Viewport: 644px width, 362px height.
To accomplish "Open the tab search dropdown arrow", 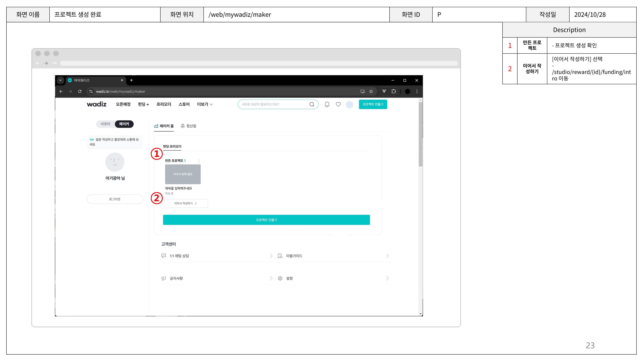I will [60, 80].
